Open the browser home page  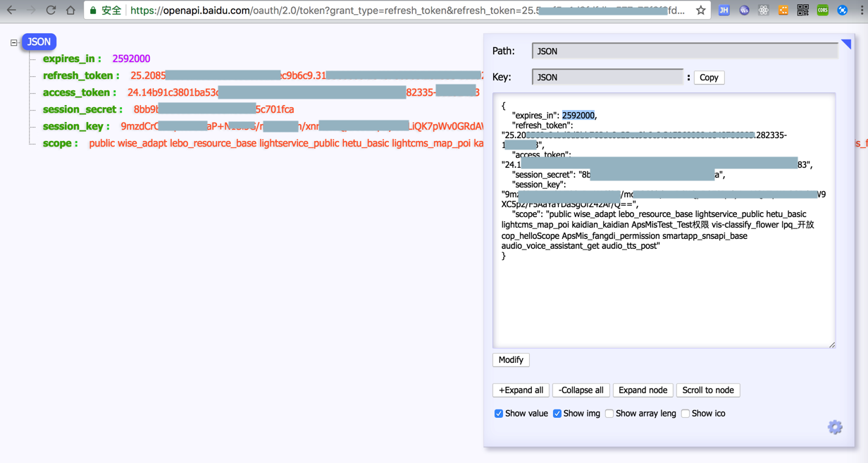coord(70,11)
